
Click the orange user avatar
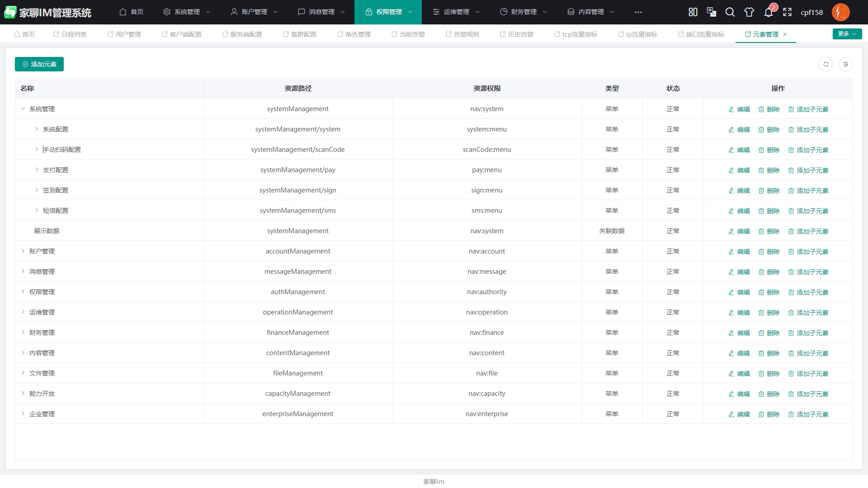840,12
